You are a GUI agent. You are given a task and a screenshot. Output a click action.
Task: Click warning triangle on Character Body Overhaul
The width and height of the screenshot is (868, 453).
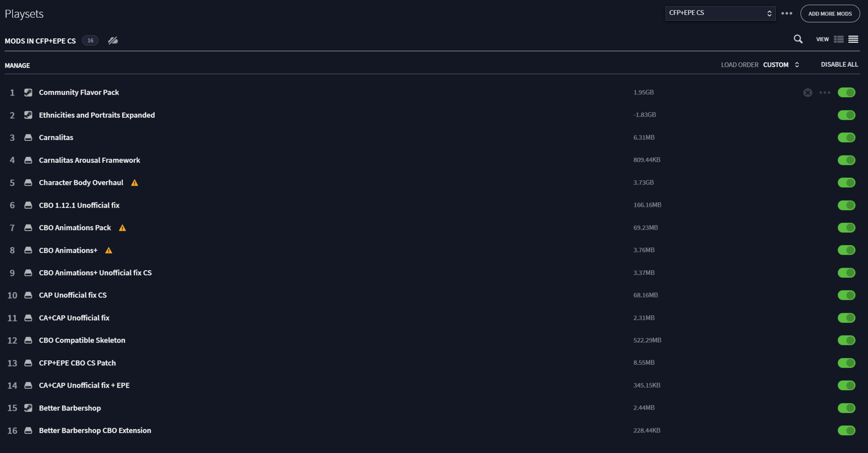135,183
